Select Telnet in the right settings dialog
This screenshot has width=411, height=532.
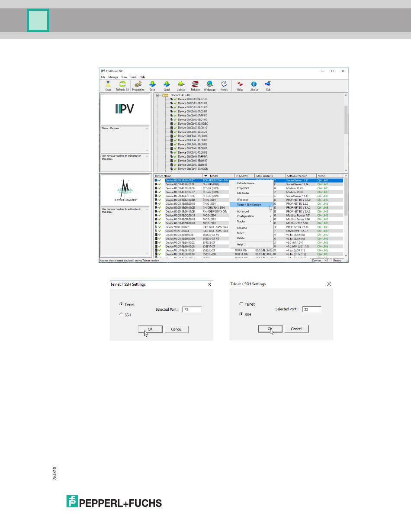pyautogui.click(x=241, y=304)
